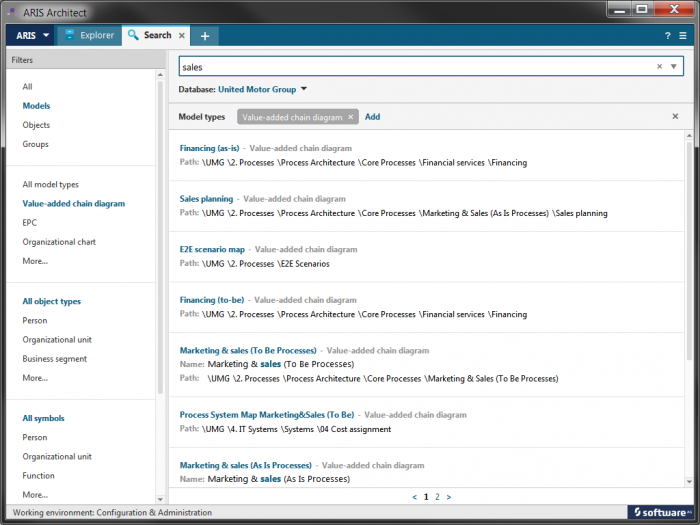
Task: Open Marketing & sales (As Is Processes) result
Action: [246, 465]
